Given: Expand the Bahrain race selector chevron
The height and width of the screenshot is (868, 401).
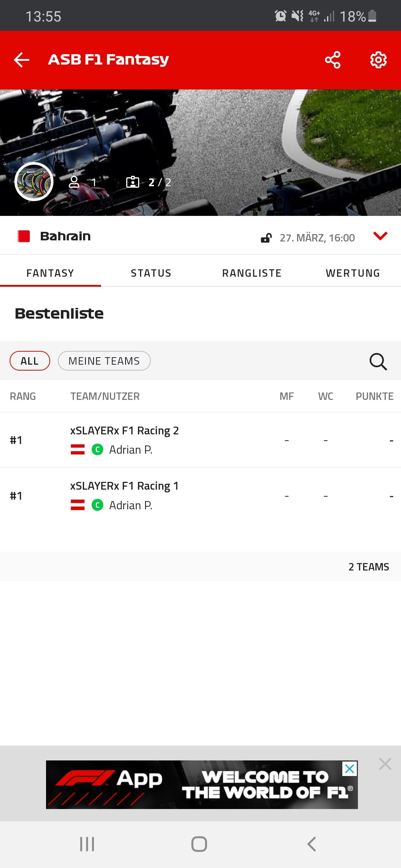Looking at the screenshot, I should pos(380,236).
